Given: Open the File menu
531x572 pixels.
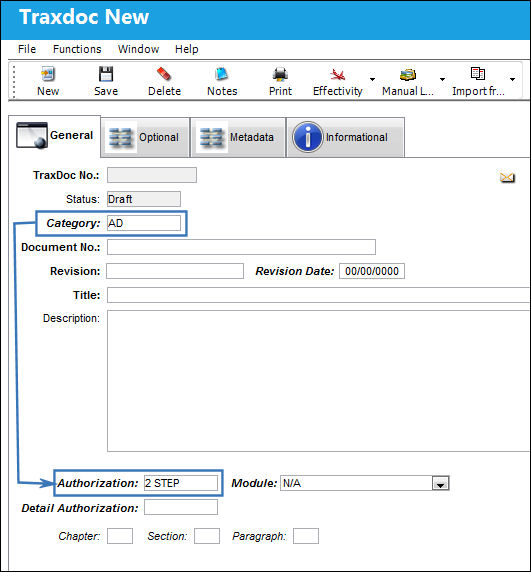Looking at the screenshot, I should click(27, 49).
